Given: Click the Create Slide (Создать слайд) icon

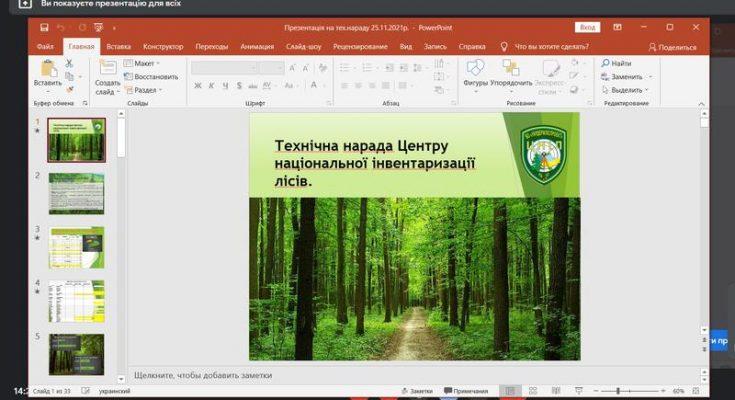Looking at the screenshot, I should click(107, 68).
